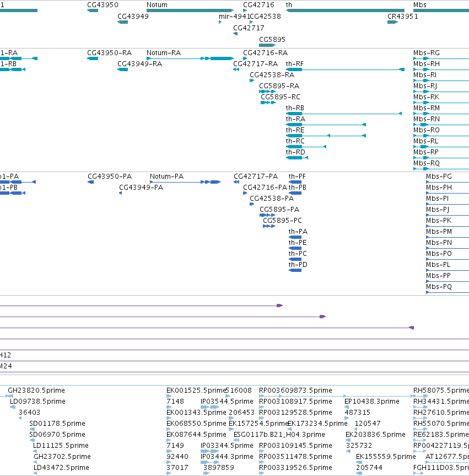Select the Mbs-PQ protein label
Image resolution: width=469 pixels, height=476 pixels.
[x=439, y=287]
